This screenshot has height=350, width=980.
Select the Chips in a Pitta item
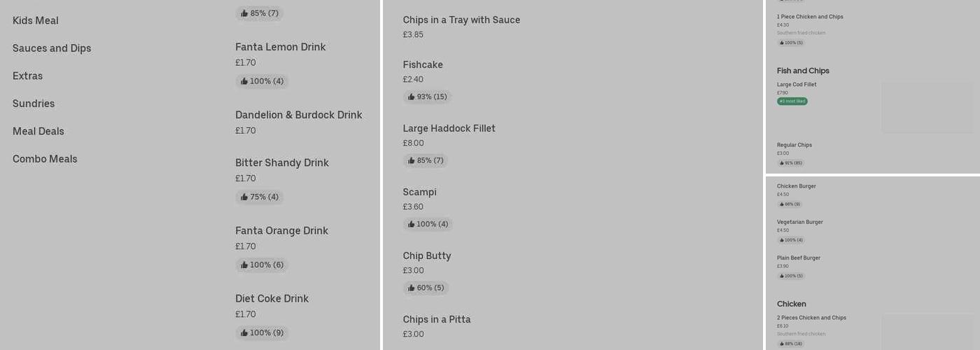coord(437,319)
